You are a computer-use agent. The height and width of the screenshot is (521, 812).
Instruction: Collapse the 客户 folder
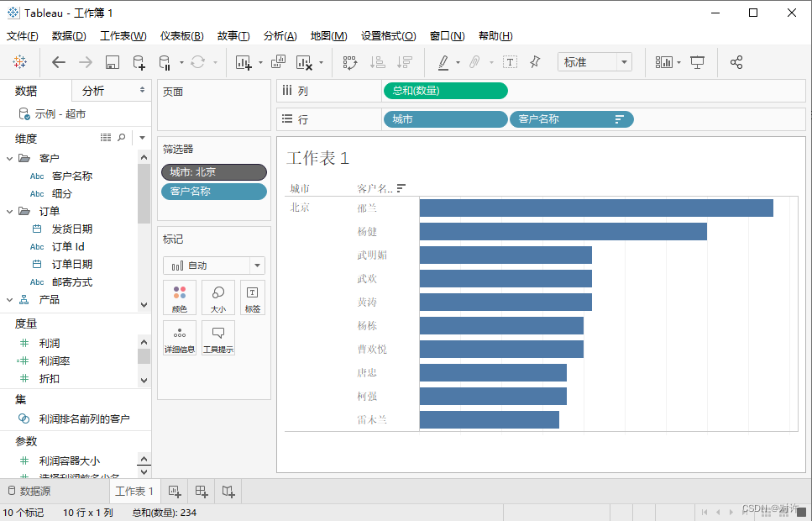click(9, 158)
